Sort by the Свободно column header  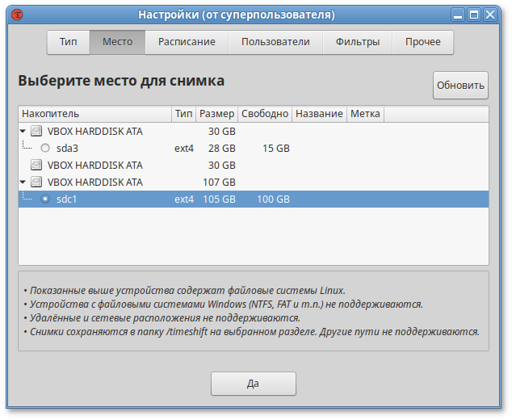click(x=265, y=114)
